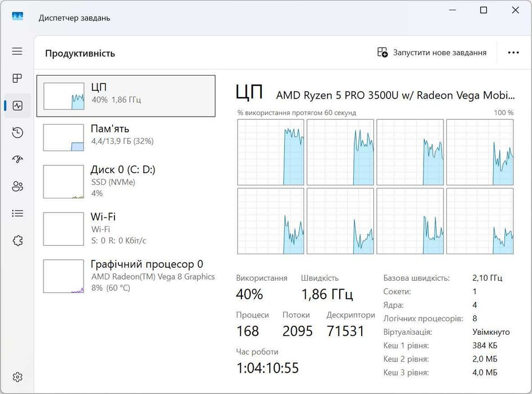
Task: Click the 2,10 ГГц base speed value
Action: click(x=487, y=278)
